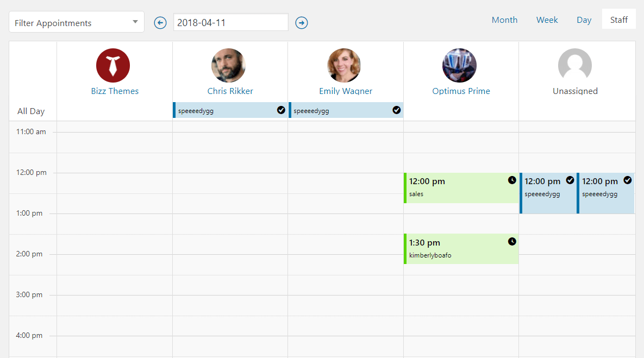
Task: Click checkmark on Emily Wagner's all-day appointment
Action: click(396, 110)
